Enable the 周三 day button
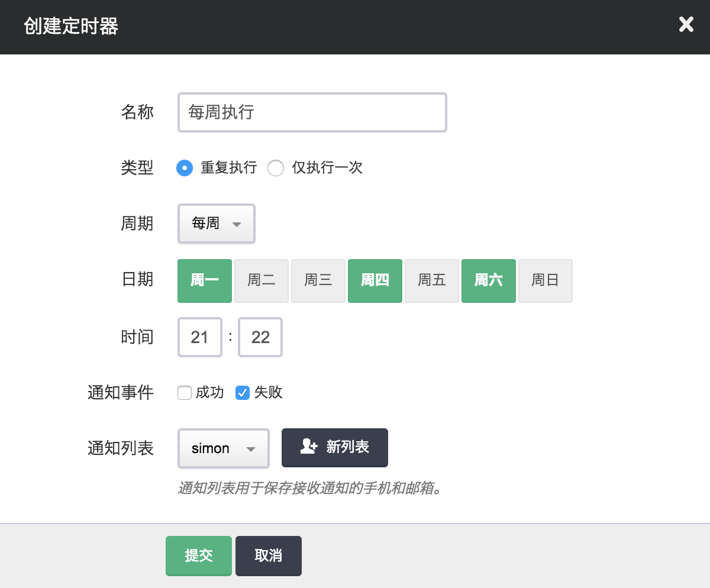 (318, 280)
